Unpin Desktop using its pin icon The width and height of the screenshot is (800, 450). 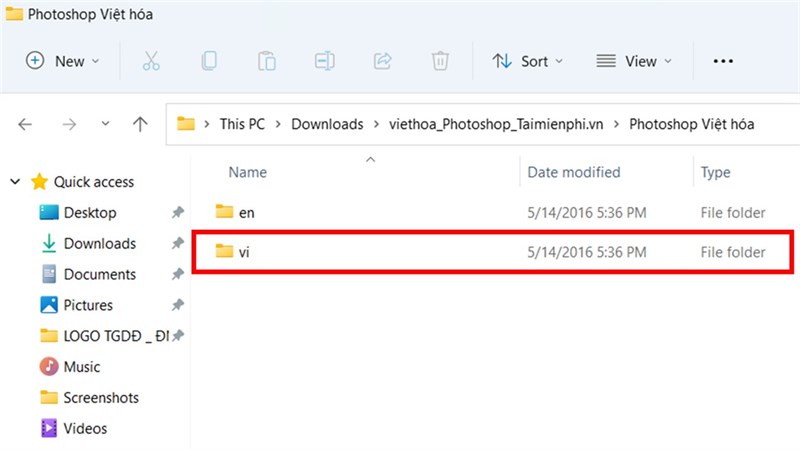coord(178,212)
